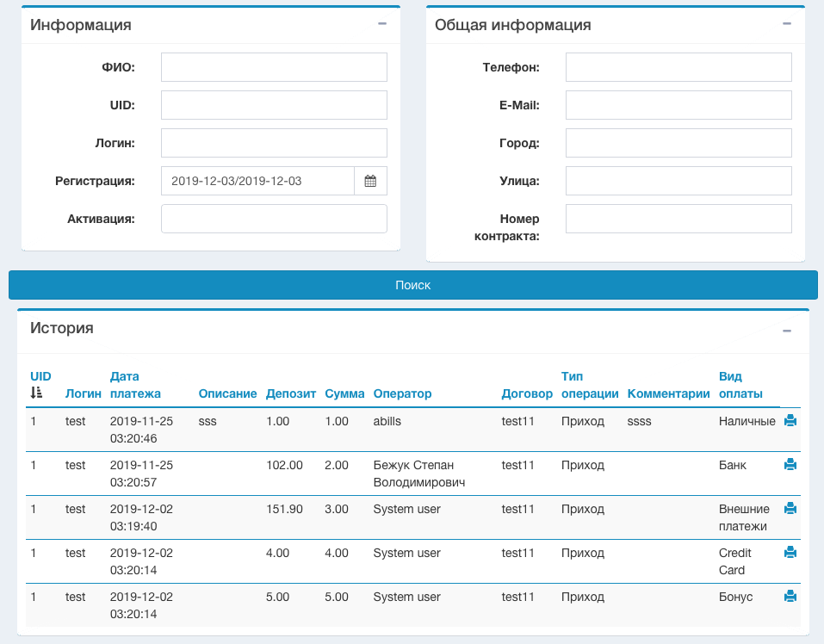Image resolution: width=824 pixels, height=644 pixels.
Task: Print receipt for the Бонус payment row
Action: point(790,597)
